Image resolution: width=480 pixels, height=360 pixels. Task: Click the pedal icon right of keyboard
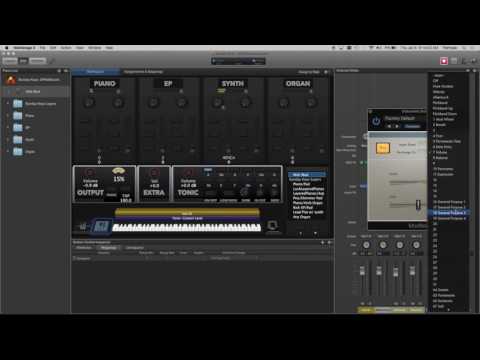[273, 226]
